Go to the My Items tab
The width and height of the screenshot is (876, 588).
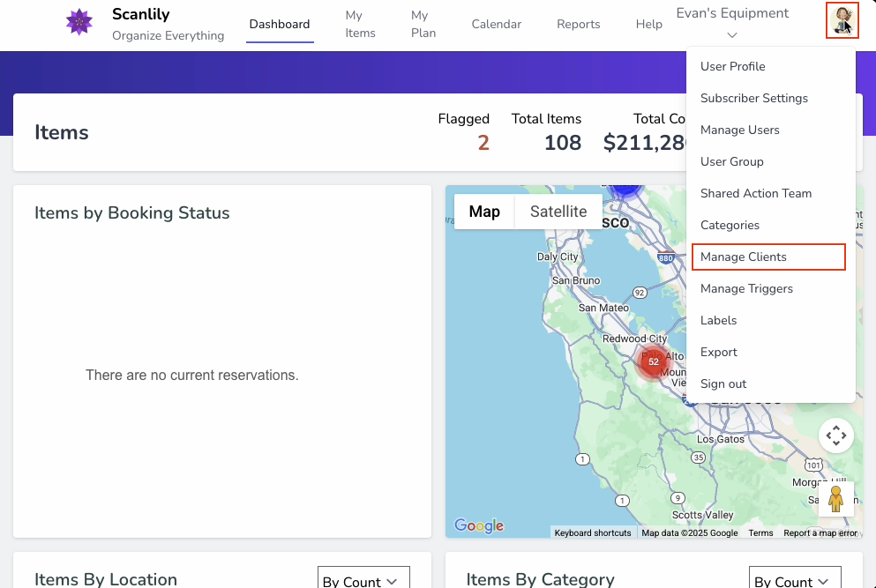360,25
